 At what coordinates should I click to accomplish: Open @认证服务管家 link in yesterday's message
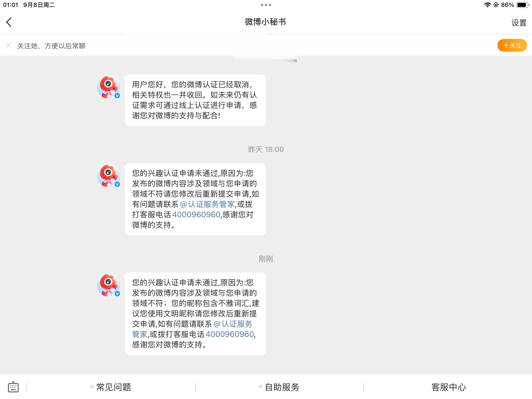click(207, 204)
